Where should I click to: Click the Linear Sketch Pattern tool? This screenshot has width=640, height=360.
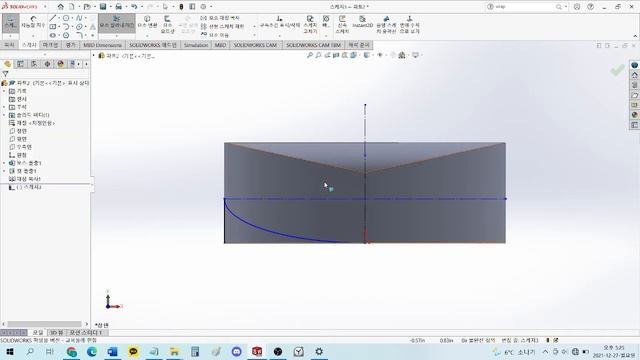[222, 26]
